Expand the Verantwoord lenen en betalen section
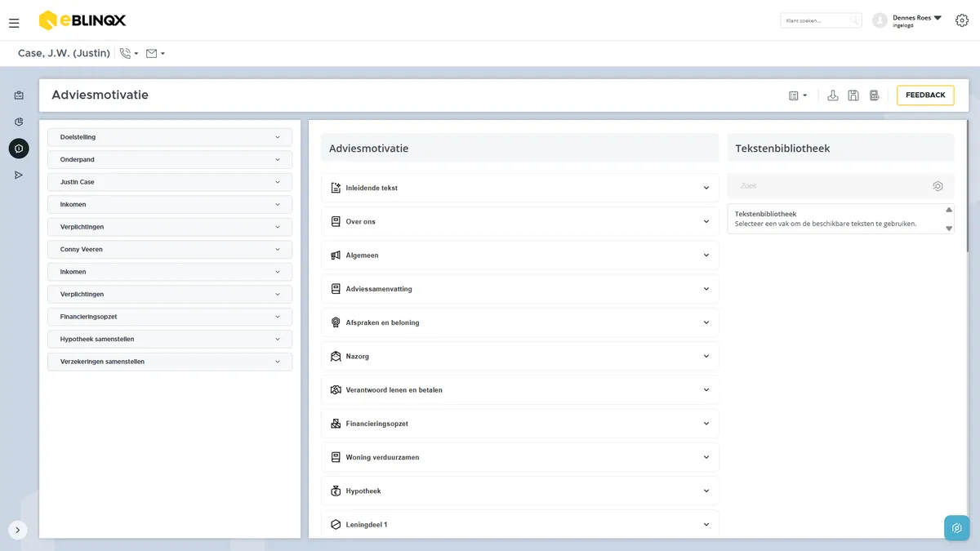 coord(520,389)
